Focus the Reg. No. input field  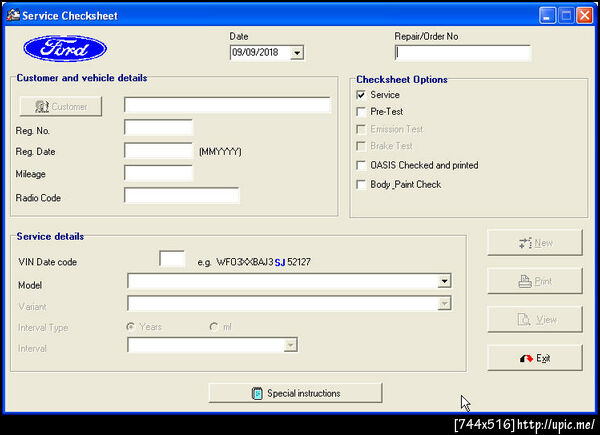click(158, 127)
